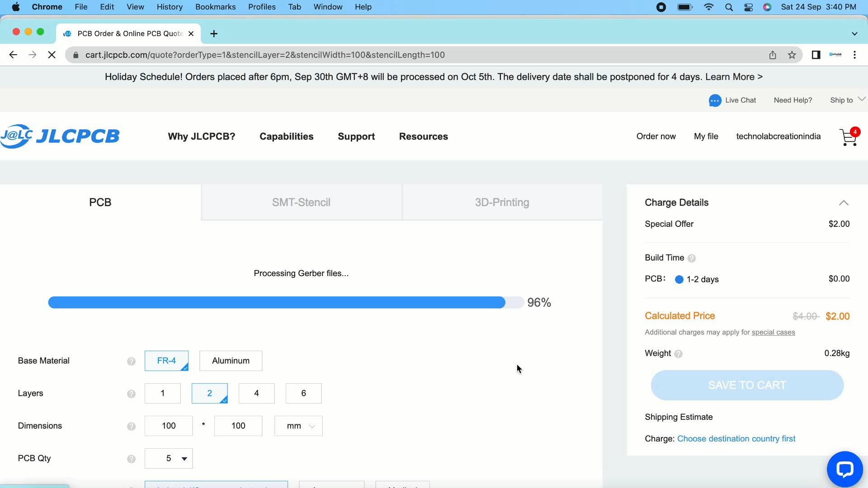868x488 pixels.
Task: Click the Need Help? link
Action: [793, 100]
